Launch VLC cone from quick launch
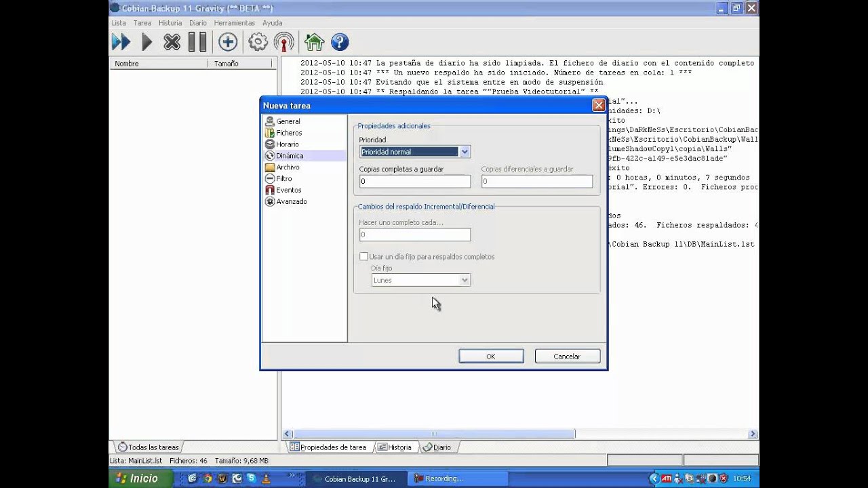Screen dimensions: 868x488 266,479
